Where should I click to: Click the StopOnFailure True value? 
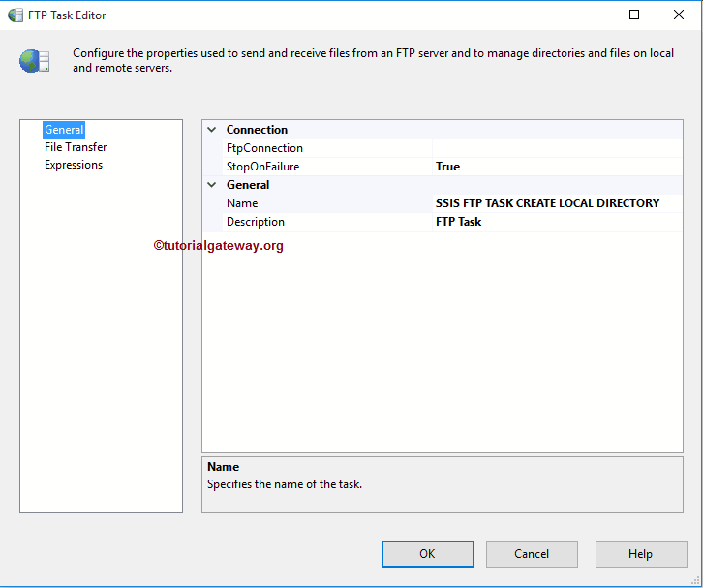coord(558,167)
